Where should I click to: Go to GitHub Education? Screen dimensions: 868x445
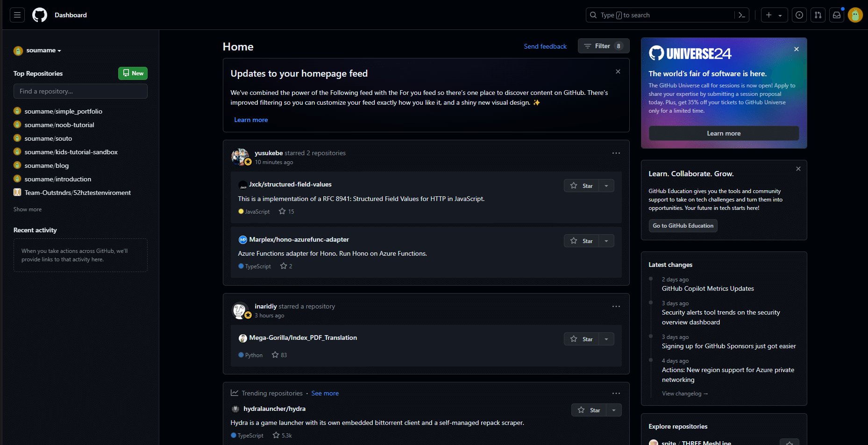[x=683, y=226]
